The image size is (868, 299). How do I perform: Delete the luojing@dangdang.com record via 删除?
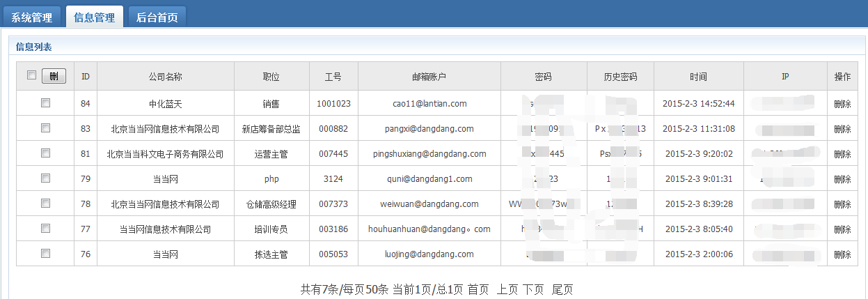point(842,254)
